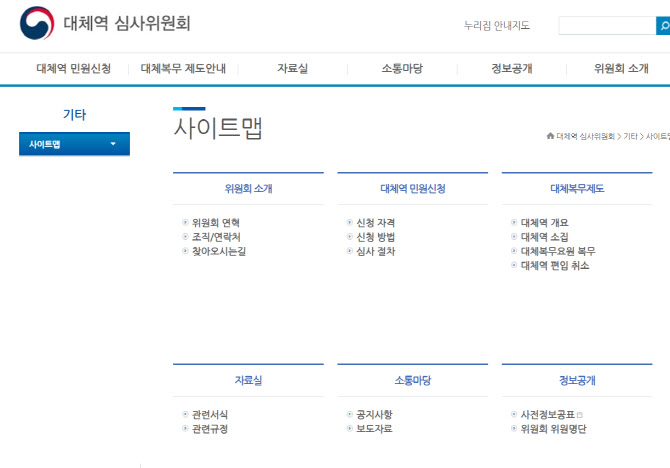Click the 기타 sidebar heading
670x468 pixels.
tap(74, 115)
